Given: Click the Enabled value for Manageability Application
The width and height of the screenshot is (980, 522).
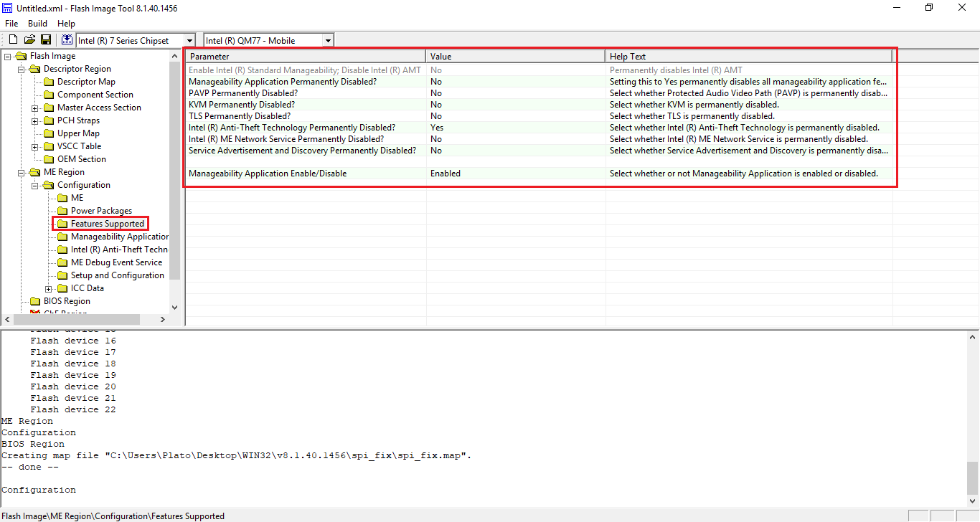Looking at the screenshot, I should [446, 174].
